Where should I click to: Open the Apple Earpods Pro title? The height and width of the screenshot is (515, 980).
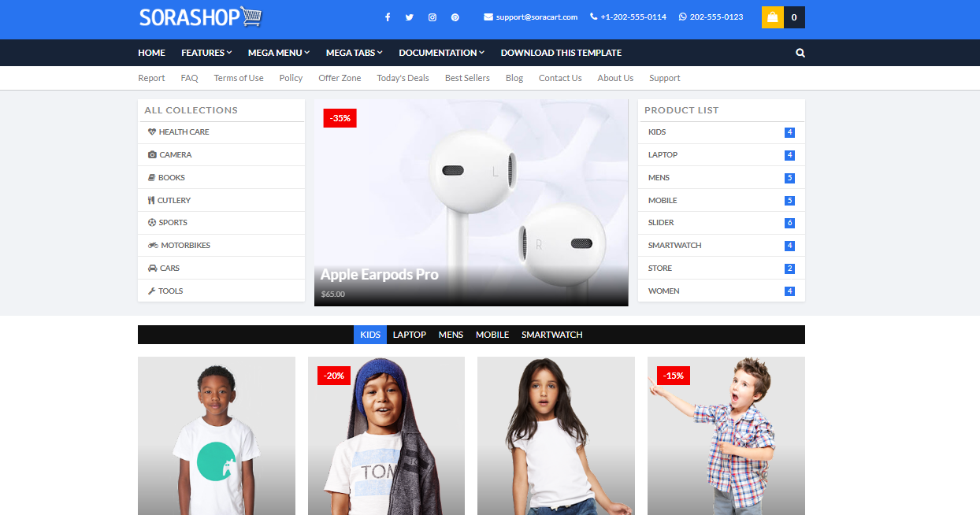click(380, 275)
